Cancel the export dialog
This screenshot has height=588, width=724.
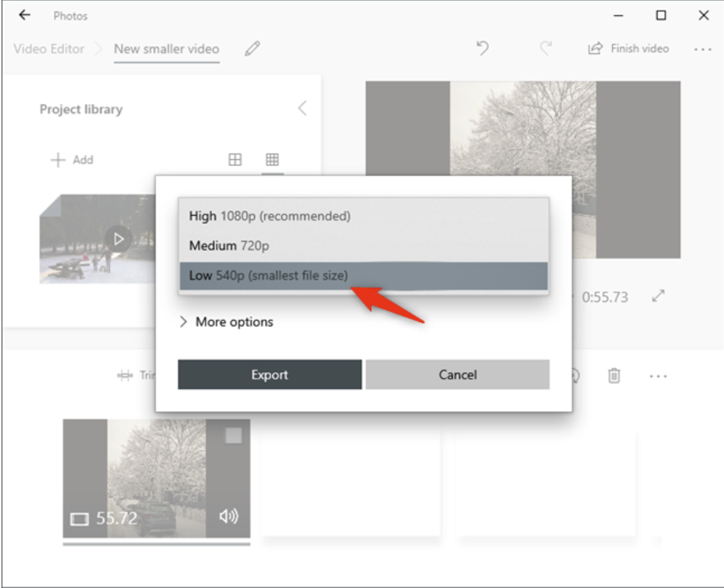(458, 374)
